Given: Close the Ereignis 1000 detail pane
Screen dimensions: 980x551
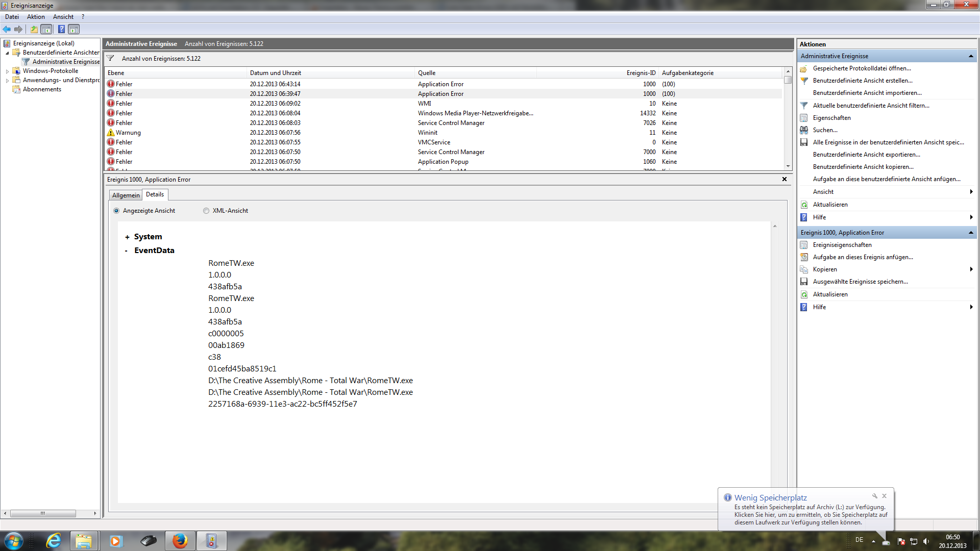Looking at the screenshot, I should tap(785, 179).
